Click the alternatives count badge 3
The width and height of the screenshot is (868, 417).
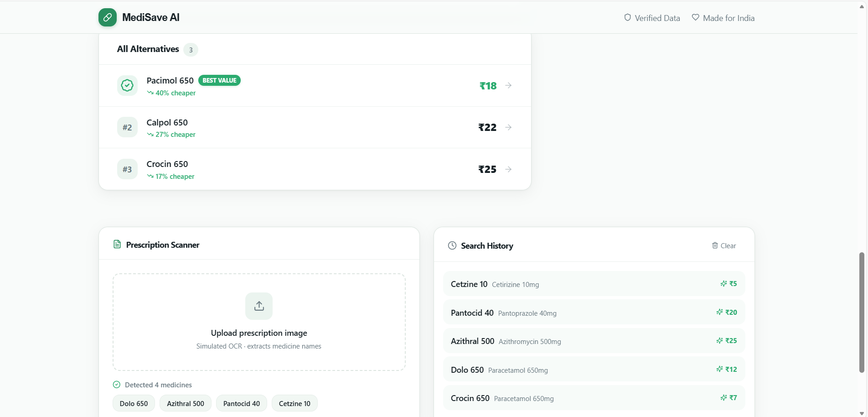191,50
